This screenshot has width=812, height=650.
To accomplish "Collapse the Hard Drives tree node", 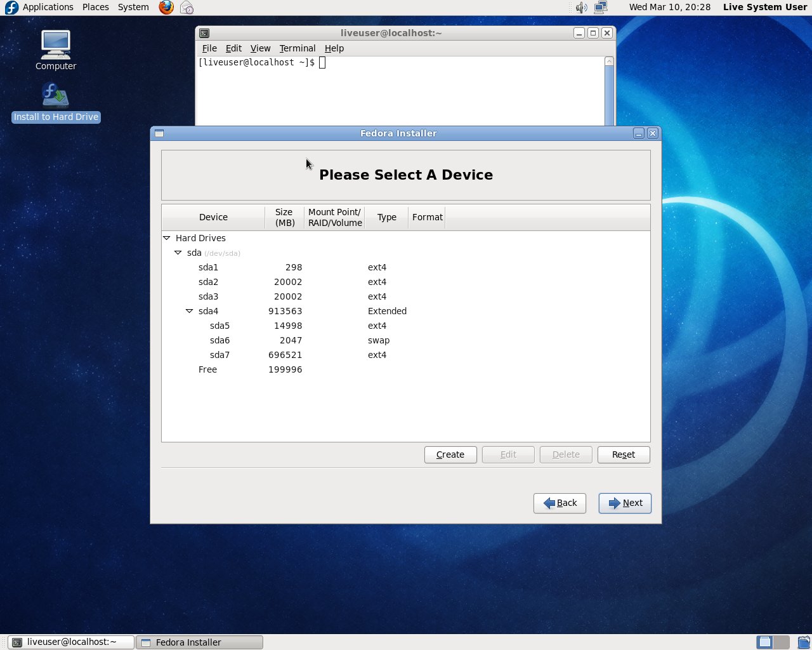I will click(x=167, y=238).
